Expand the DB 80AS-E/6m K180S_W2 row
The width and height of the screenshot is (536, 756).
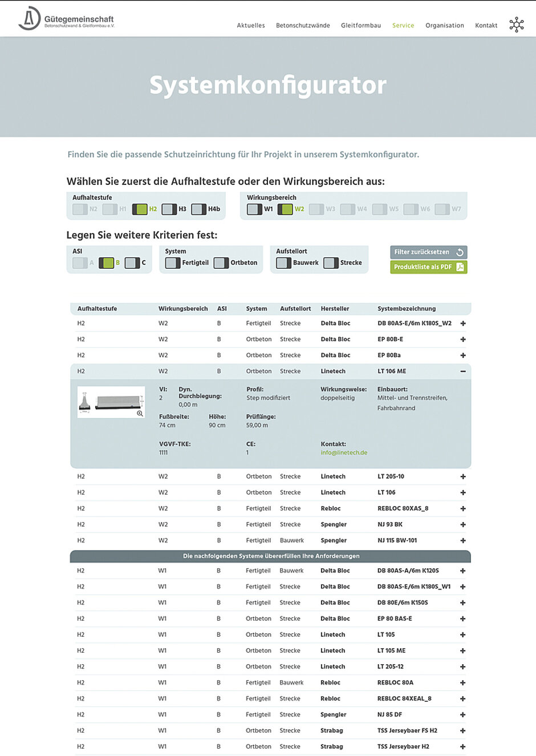[x=462, y=324]
